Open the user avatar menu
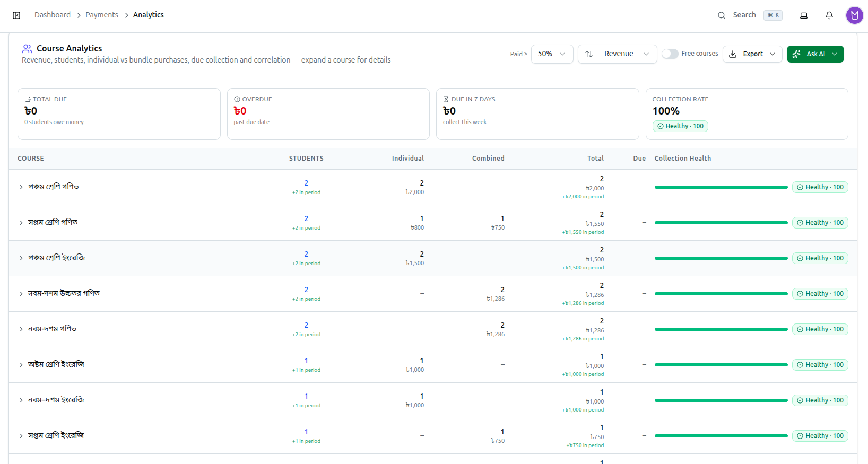Viewport: 868px width, 464px height. point(855,15)
